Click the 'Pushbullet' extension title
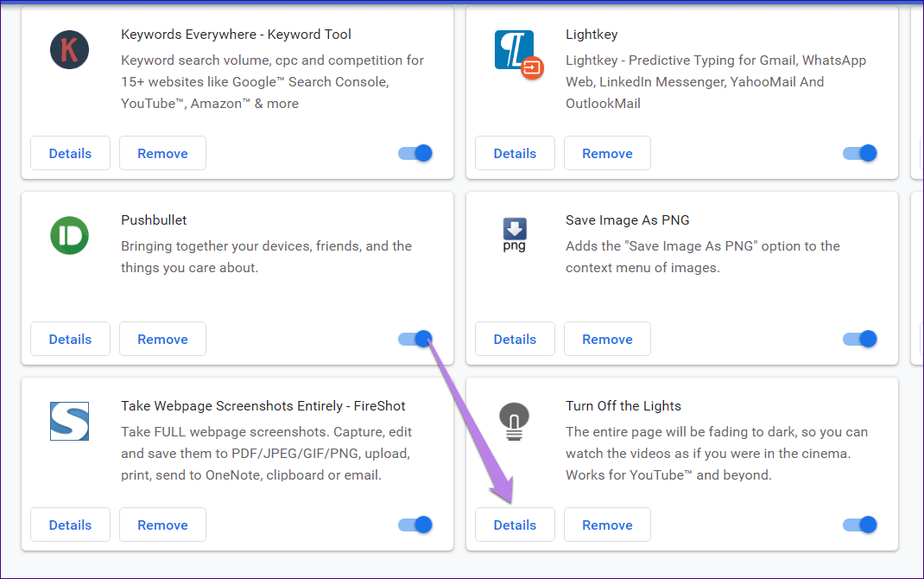 (x=154, y=220)
